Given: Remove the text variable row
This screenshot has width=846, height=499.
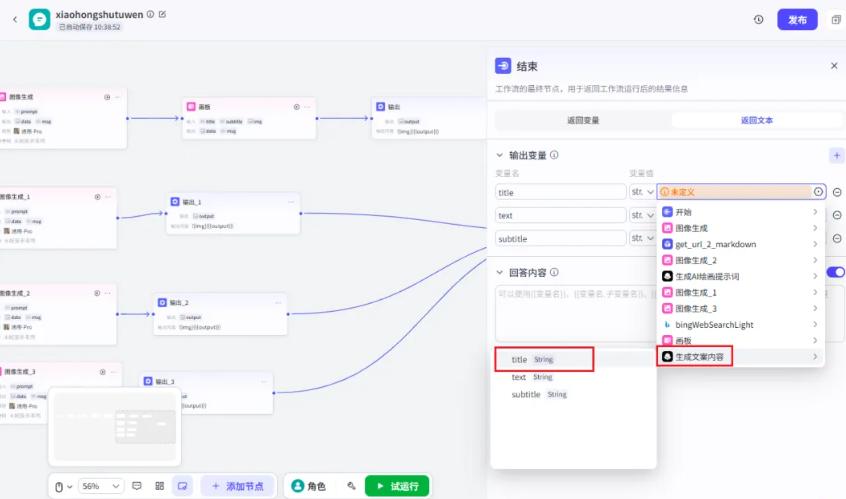Looking at the screenshot, I should pos(837,215).
